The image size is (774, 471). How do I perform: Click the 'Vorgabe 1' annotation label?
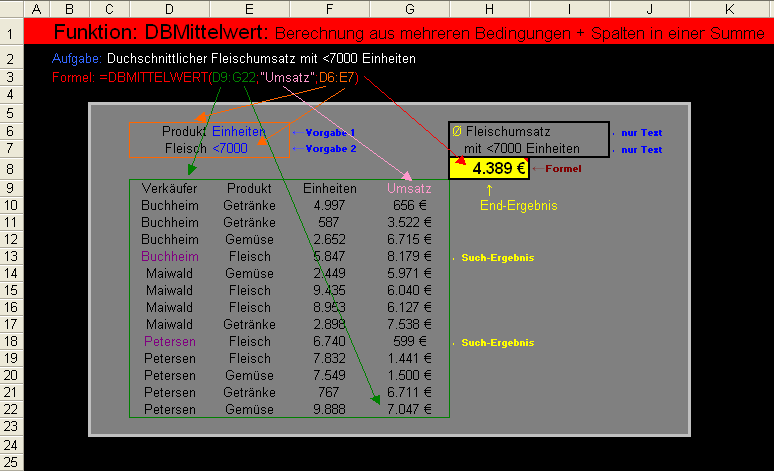tap(330, 132)
